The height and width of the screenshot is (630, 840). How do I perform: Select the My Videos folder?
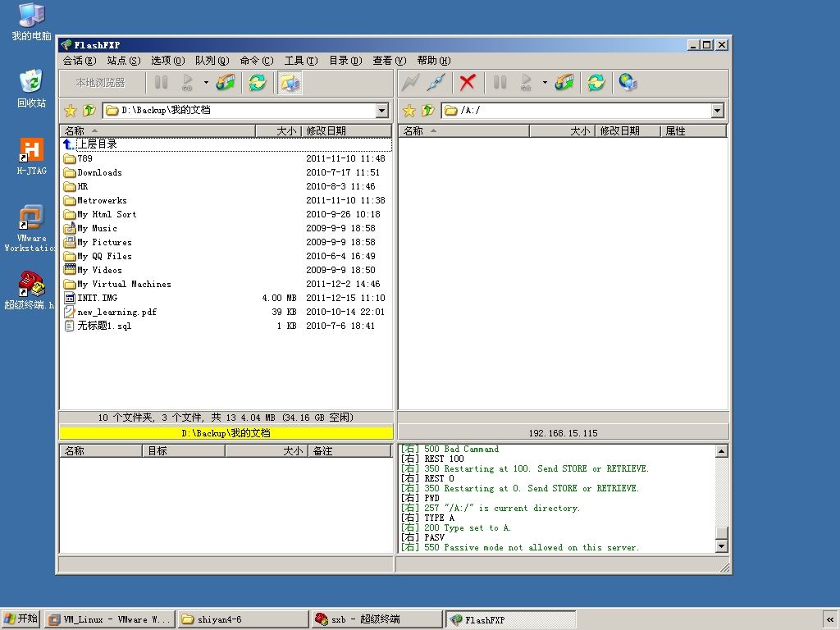226,270
